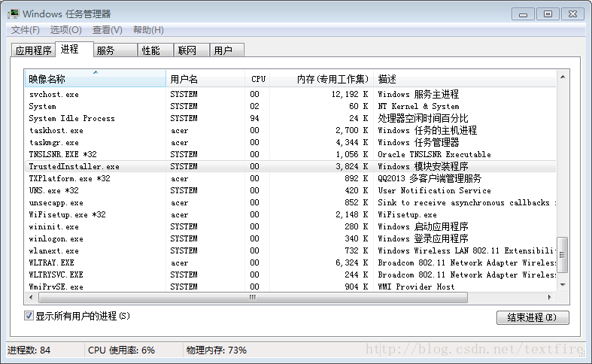Select the TrustedInstaller.exe process
Viewport: 592px width, 364px height.
coord(74,166)
